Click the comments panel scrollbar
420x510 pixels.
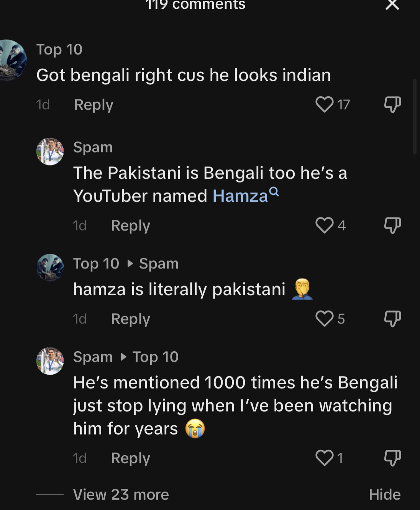click(x=415, y=117)
